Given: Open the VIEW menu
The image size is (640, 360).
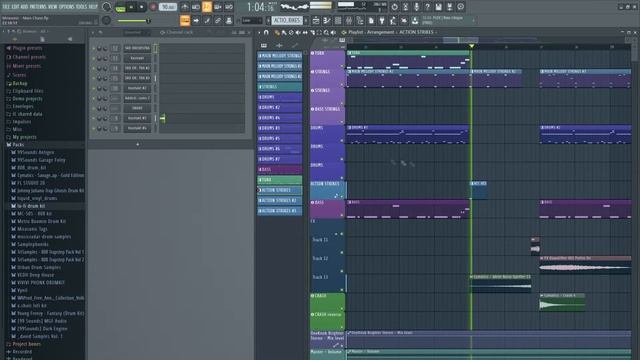Looking at the screenshot, I should pyautogui.click(x=53, y=7).
